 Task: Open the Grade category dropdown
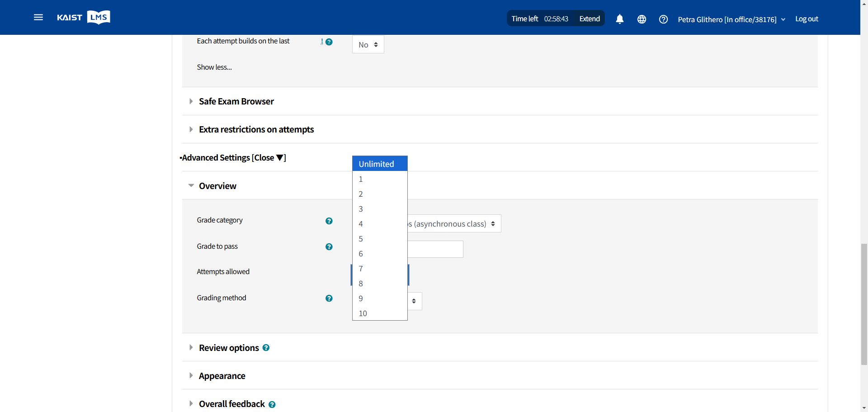pyautogui.click(x=454, y=223)
